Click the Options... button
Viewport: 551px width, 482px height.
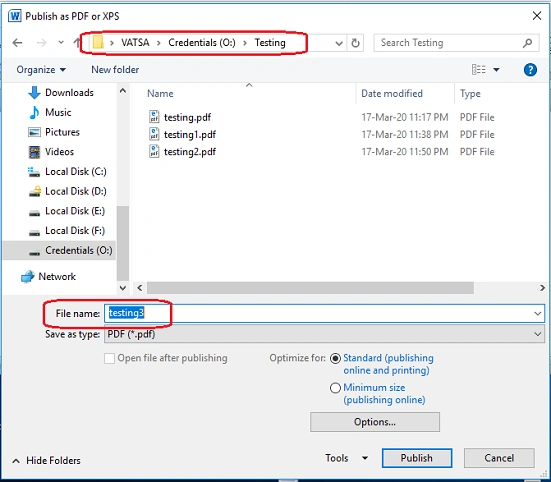point(375,422)
